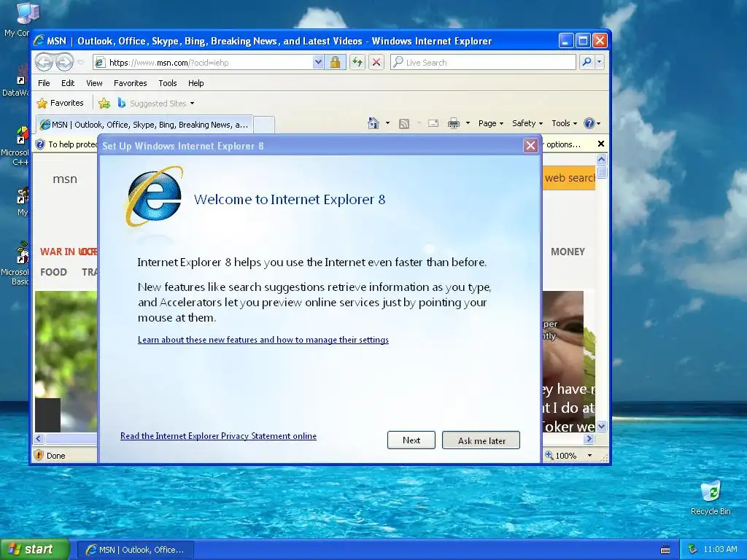Open Learn about these new features link

point(263,340)
